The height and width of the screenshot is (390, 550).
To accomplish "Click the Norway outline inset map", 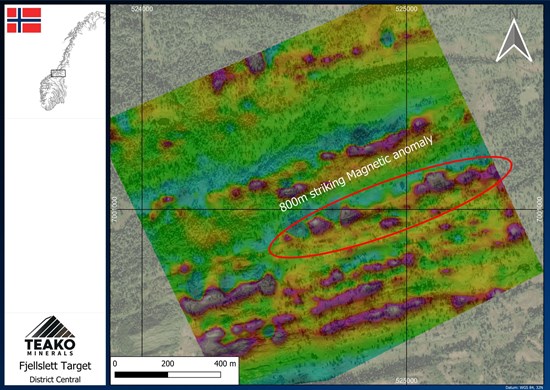I will tap(71, 61).
